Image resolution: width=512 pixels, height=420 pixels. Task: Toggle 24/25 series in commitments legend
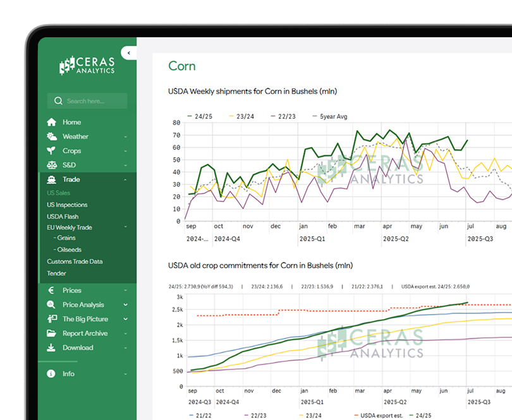420,416
